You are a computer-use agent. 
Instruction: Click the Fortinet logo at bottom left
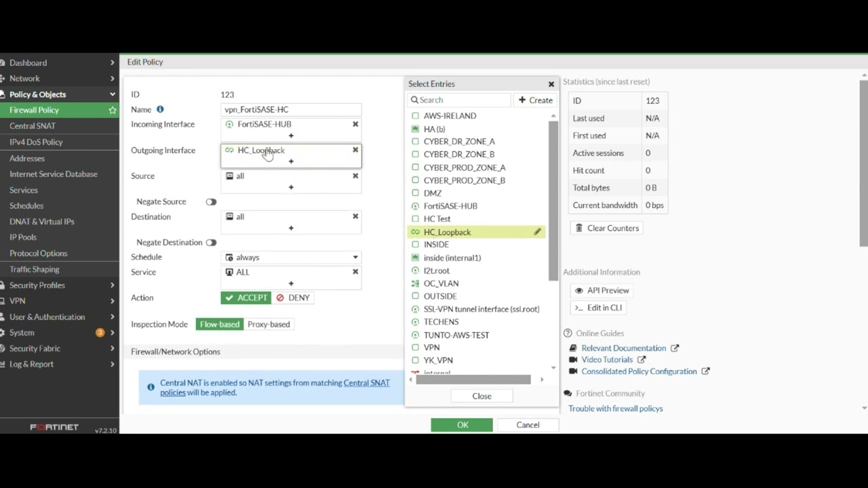coord(54,428)
